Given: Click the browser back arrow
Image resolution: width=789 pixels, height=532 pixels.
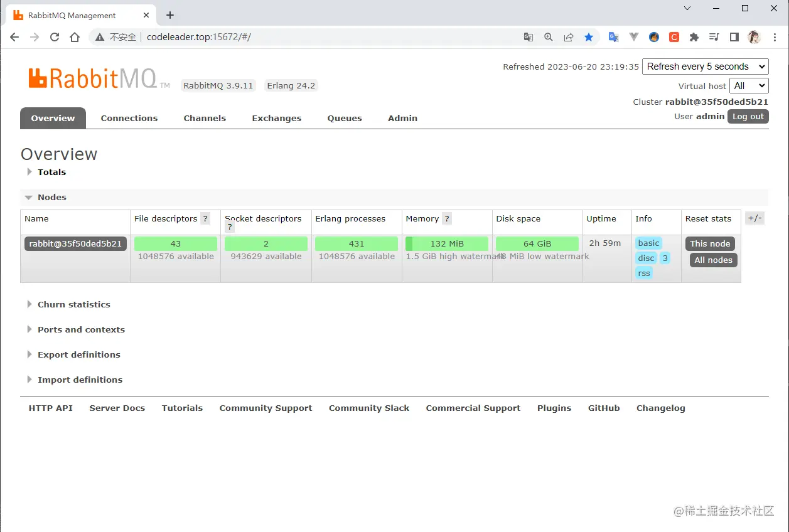Looking at the screenshot, I should pos(14,37).
